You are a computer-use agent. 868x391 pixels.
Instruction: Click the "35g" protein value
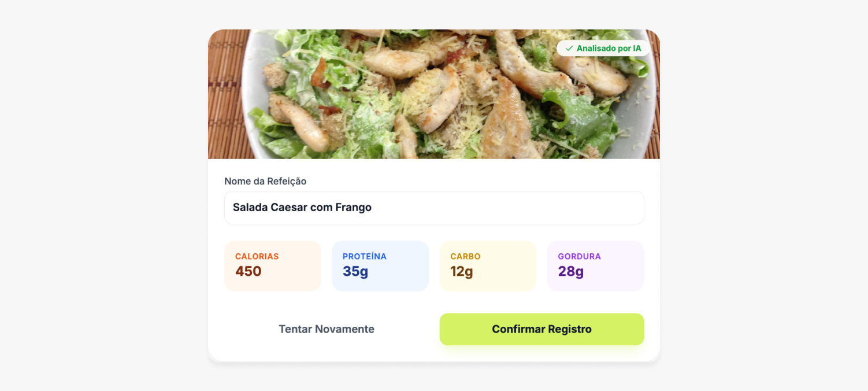[355, 271]
